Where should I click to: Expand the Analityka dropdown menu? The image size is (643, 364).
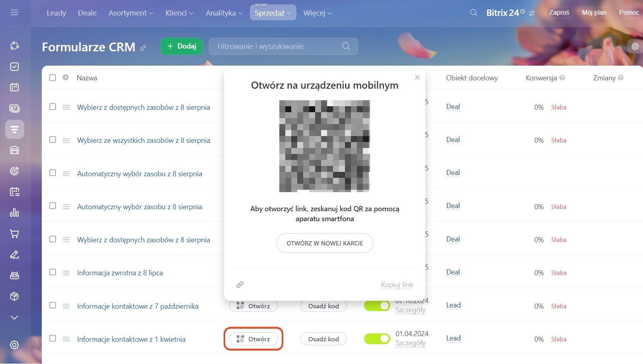(x=224, y=13)
